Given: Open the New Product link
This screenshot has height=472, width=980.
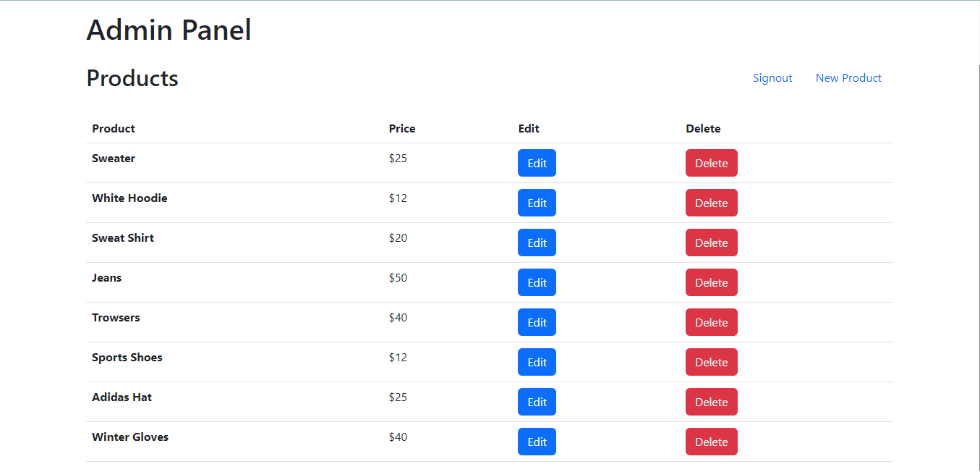Looking at the screenshot, I should click(848, 78).
